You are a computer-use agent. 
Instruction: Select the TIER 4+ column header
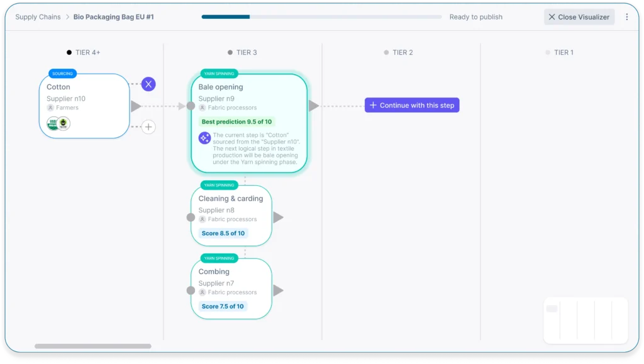pos(84,52)
